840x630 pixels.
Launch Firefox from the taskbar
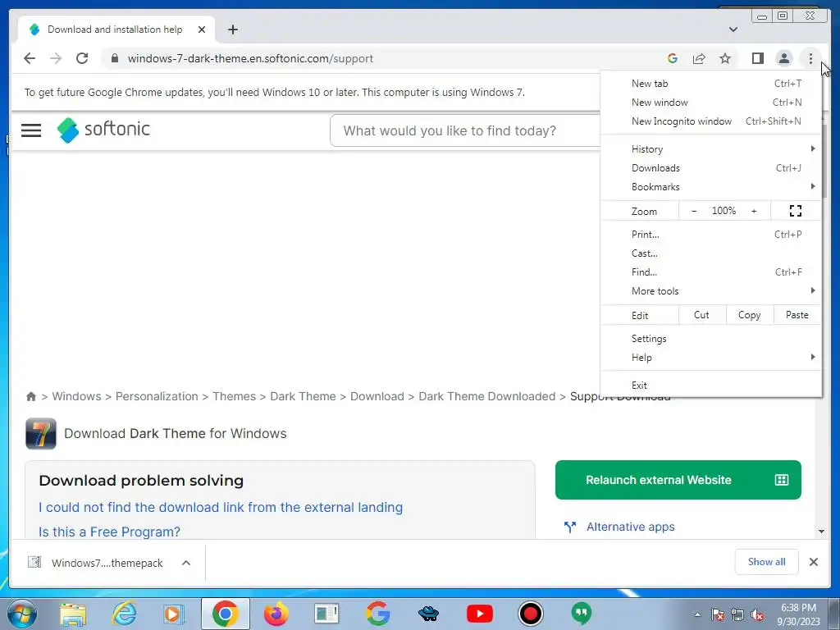(x=276, y=614)
